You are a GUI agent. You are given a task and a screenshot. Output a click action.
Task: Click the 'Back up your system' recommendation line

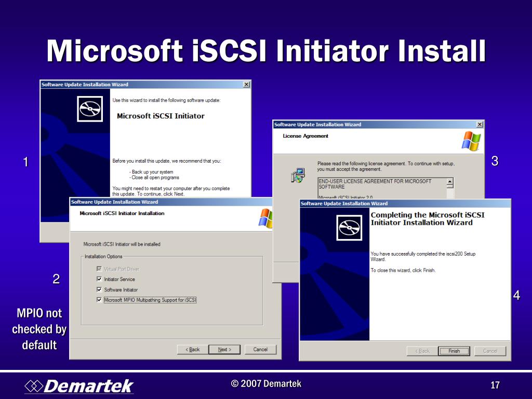(x=151, y=172)
